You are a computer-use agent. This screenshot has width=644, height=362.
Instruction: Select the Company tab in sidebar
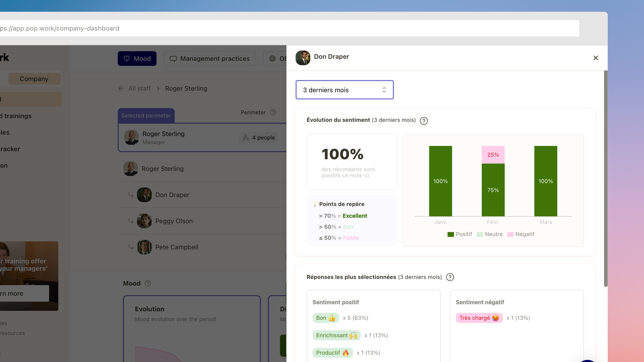tap(34, 79)
